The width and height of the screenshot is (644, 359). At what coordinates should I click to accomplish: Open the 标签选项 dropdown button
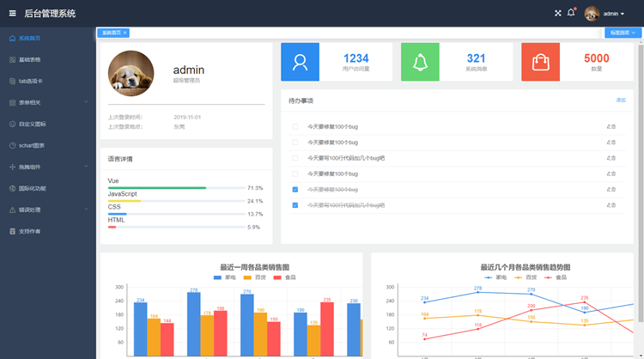(x=623, y=33)
